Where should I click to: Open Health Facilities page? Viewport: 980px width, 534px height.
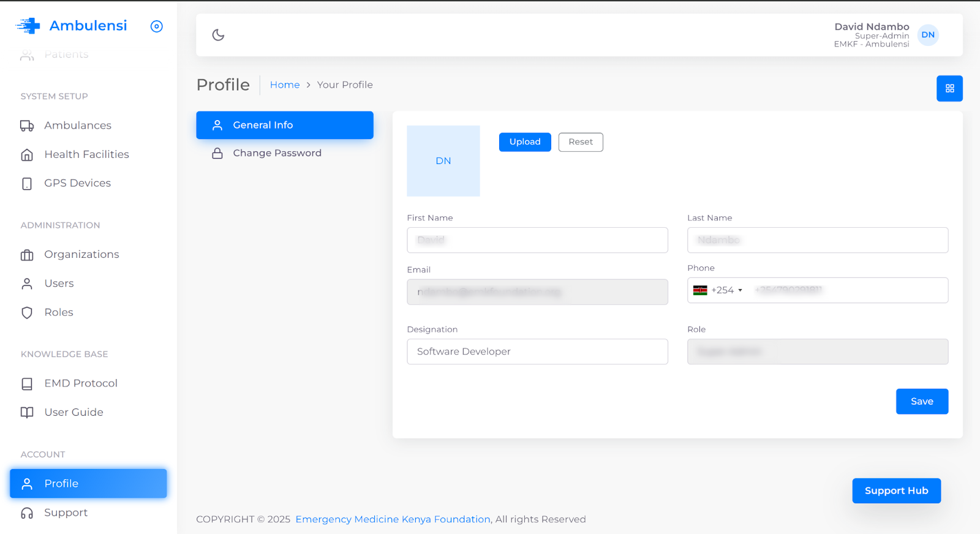tap(86, 154)
